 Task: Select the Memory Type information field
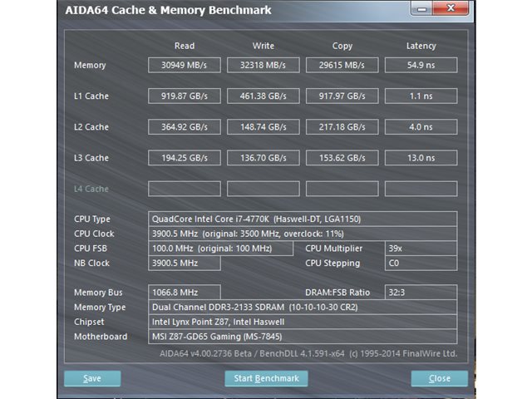[x=303, y=307]
